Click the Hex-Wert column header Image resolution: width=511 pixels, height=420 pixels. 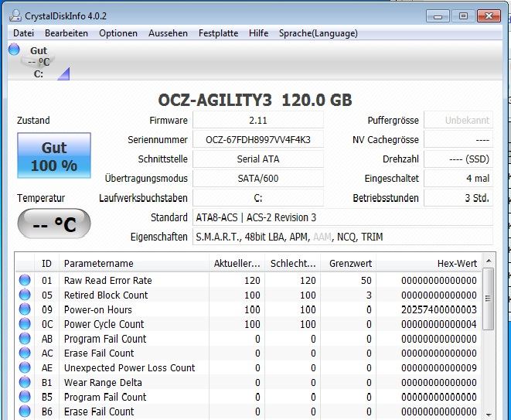tap(428, 264)
